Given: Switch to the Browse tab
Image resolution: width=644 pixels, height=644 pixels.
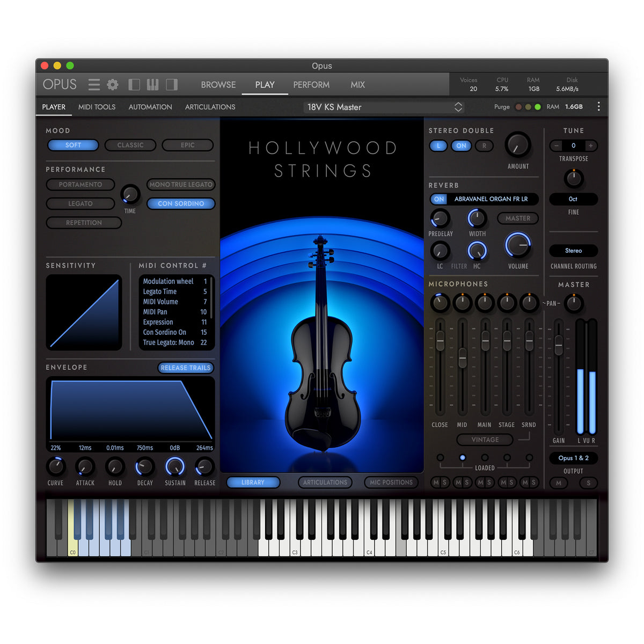Looking at the screenshot, I should [218, 85].
